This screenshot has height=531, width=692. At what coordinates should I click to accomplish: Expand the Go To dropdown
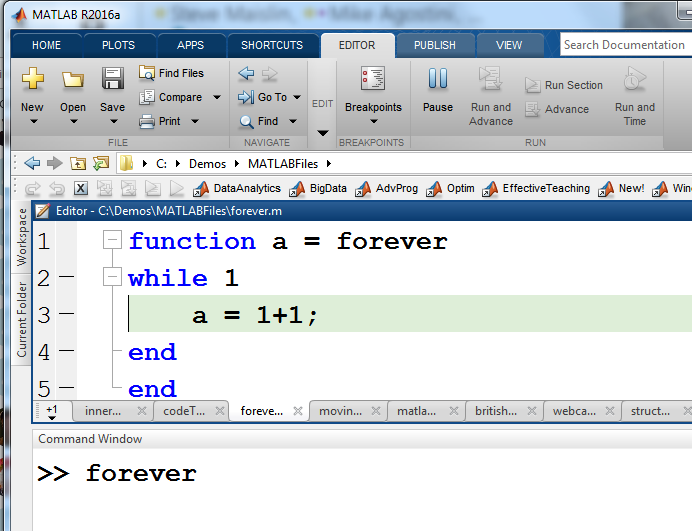[295, 98]
